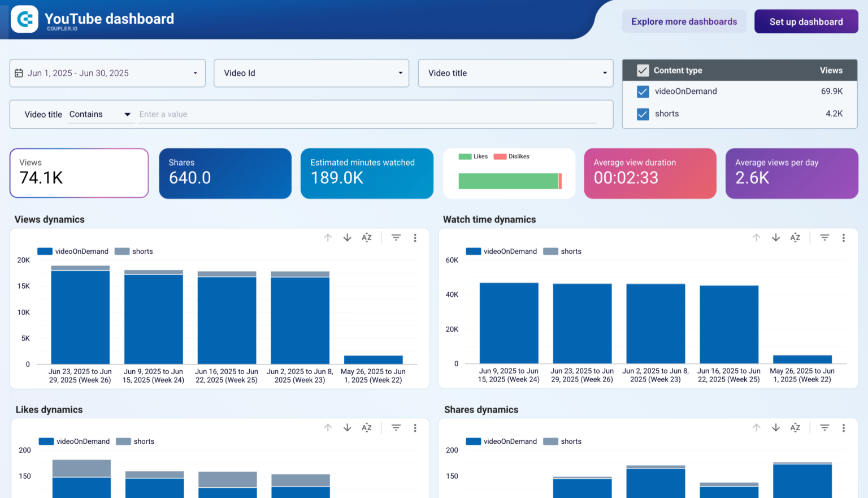Click the sort A-Z icon on Views dynamics
868x498 pixels.
pos(367,237)
